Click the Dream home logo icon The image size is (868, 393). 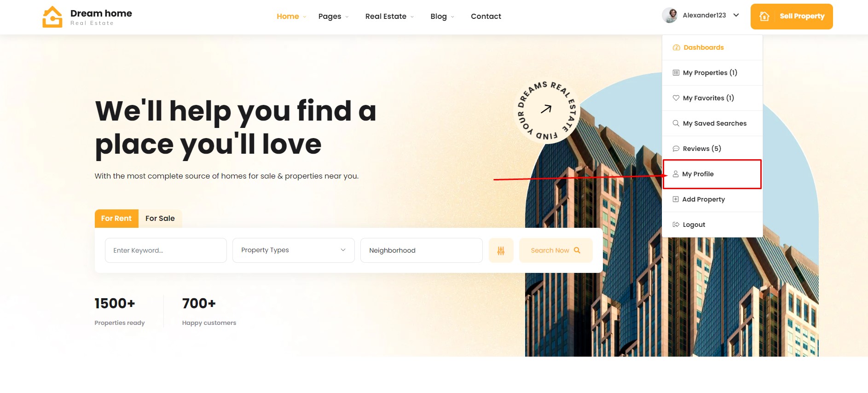[x=52, y=17]
